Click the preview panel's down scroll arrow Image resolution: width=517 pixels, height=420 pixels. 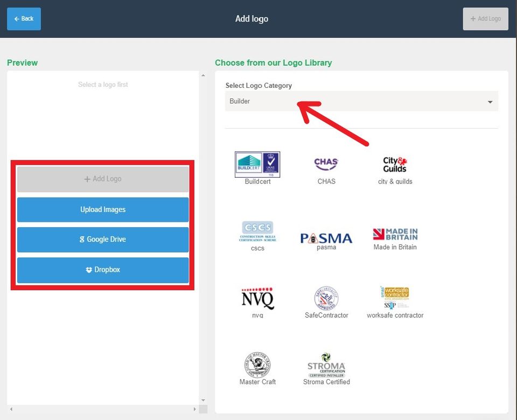[x=203, y=400]
